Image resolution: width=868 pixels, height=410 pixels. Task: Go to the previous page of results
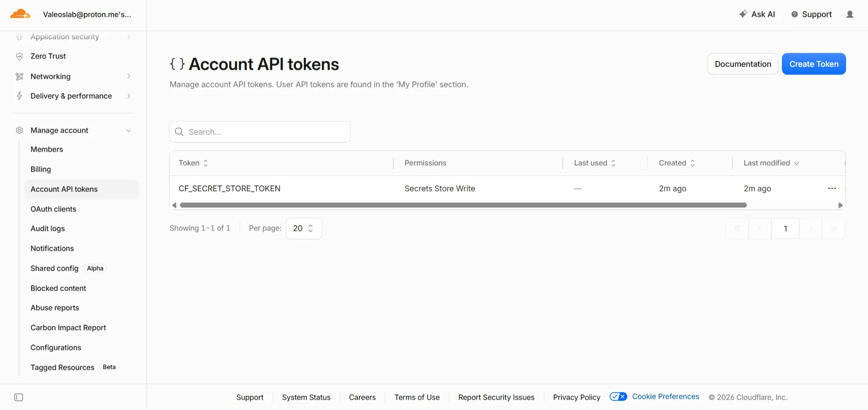(760, 229)
